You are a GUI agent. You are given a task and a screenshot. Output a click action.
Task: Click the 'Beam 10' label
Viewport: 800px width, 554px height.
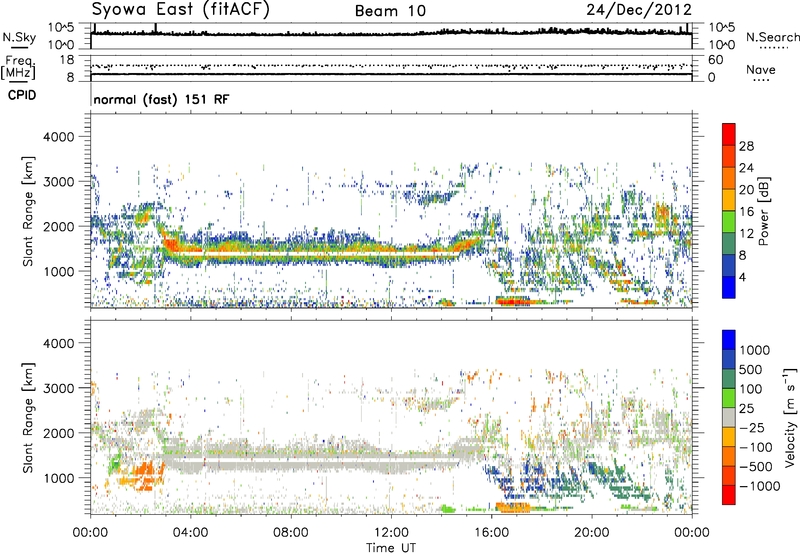coord(390,11)
